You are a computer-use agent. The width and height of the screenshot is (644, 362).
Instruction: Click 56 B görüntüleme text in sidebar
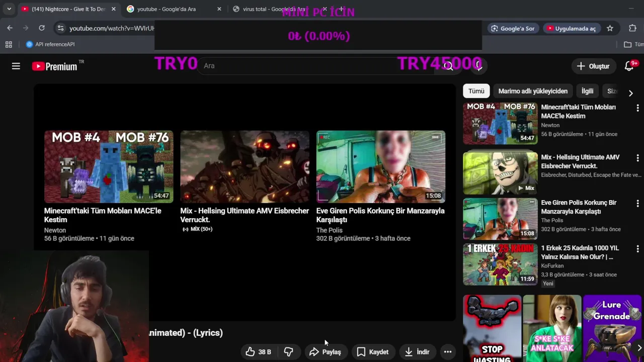pyautogui.click(x=562, y=134)
